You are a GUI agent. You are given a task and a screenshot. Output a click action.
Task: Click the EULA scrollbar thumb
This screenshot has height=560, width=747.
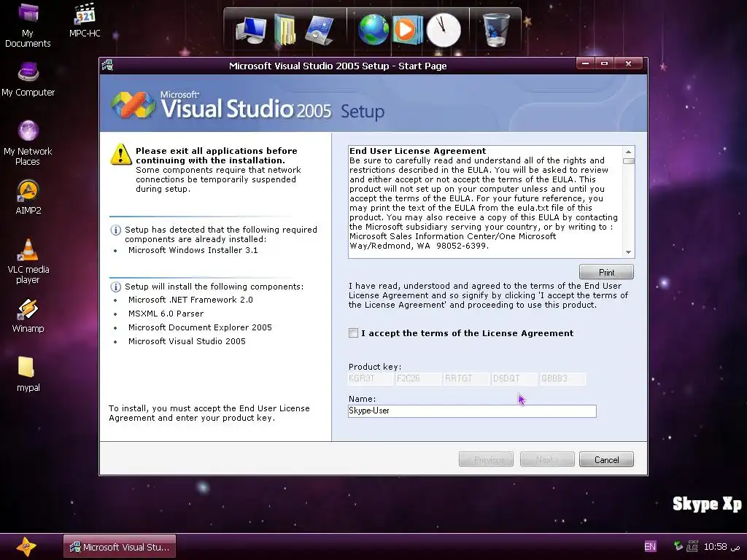tap(628, 161)
